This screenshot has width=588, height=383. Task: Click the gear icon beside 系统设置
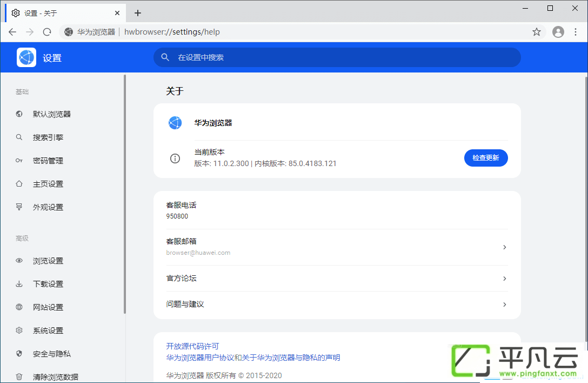click(x=19, y=331)
